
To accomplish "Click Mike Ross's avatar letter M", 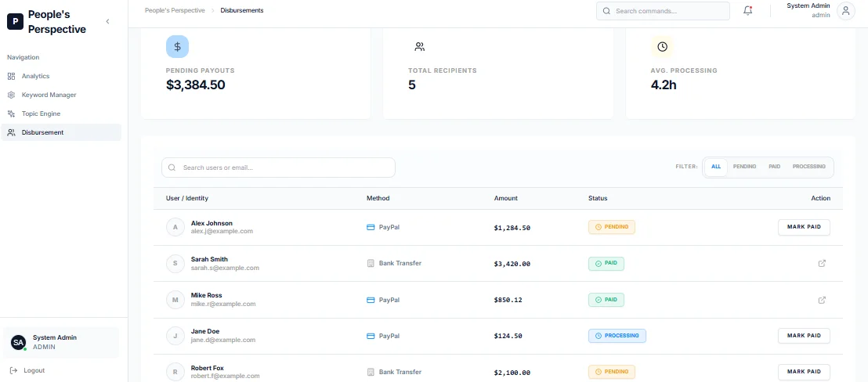I will (175, 300).
